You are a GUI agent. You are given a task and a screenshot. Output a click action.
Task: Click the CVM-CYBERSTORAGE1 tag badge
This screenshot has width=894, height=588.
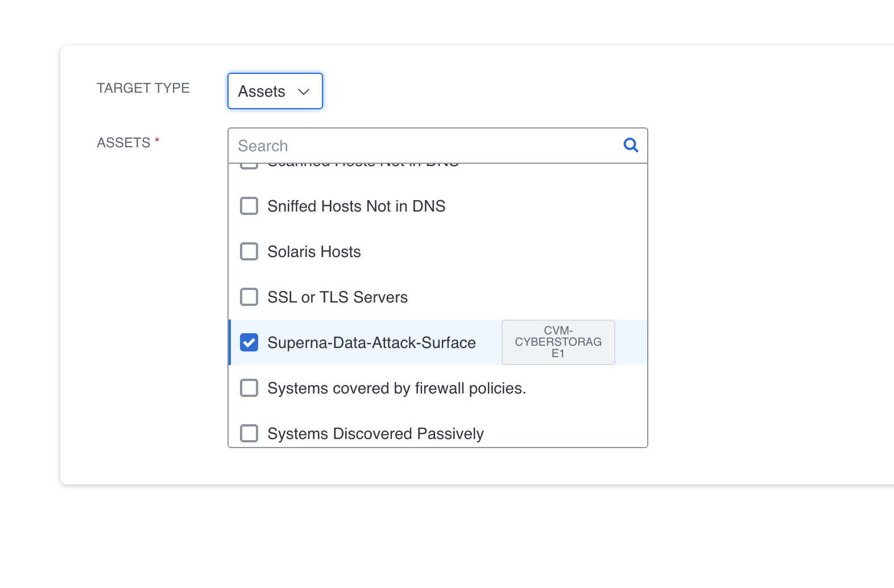click(x=558, y=342)
